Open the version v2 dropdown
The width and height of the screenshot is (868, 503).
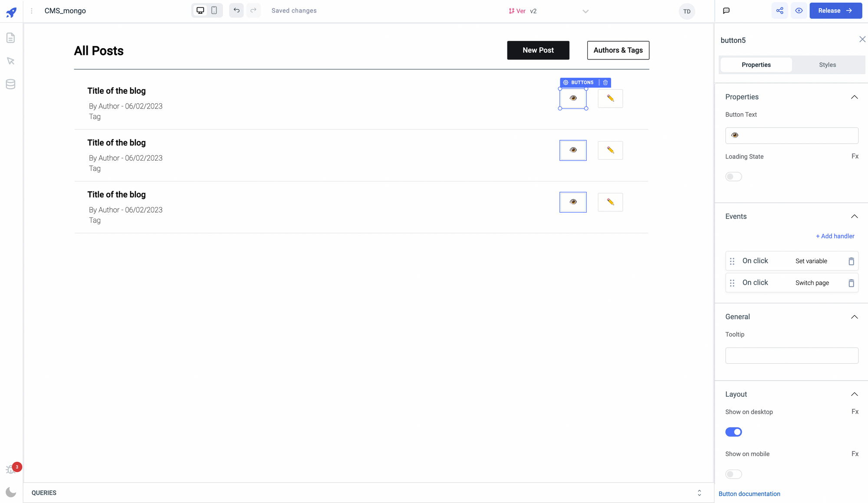pos(585,11)
